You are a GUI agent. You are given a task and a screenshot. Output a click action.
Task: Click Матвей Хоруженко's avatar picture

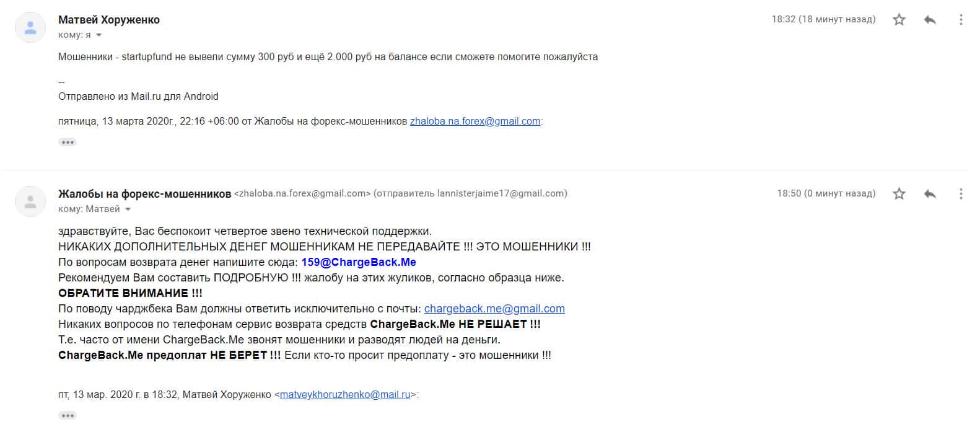tap(30, 27)
